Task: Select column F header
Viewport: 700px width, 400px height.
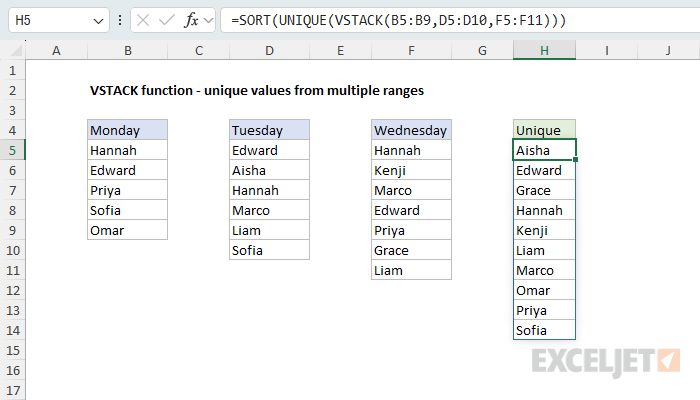Action: pyautogui.click(x=411, y=50)
